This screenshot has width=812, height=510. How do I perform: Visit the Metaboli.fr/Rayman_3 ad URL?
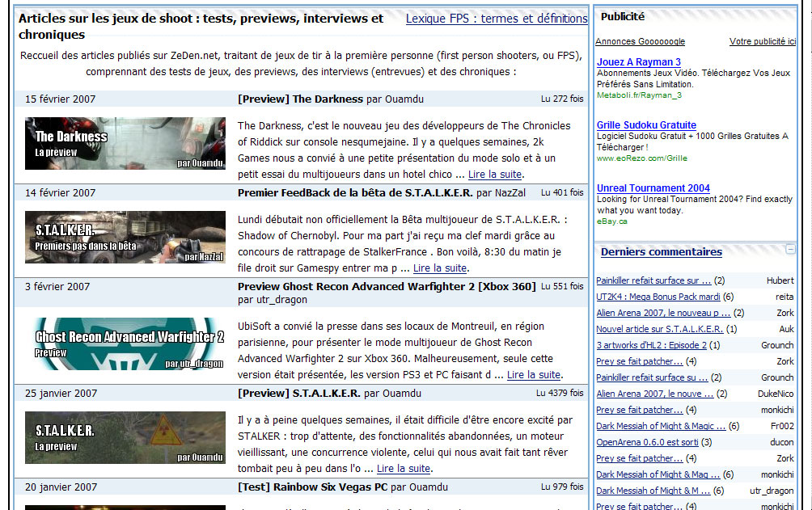(x=639, y=95)
